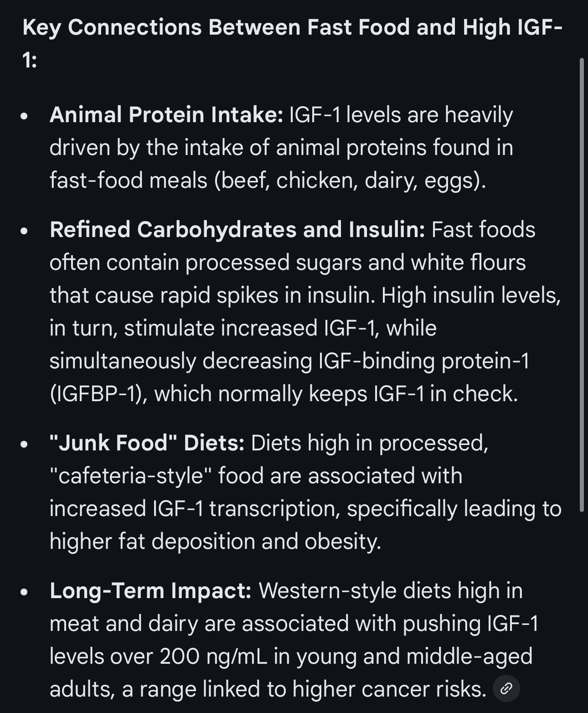Click the "(IGFBP-1)" abbreviation
This screenshot has width=588, height=713.
98,394
